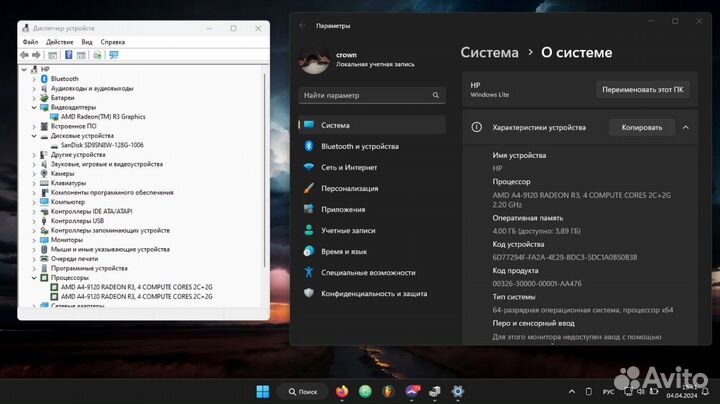This screenshot has width=720, height=404.
Task: Click the Копировать button
Action: 641,128
